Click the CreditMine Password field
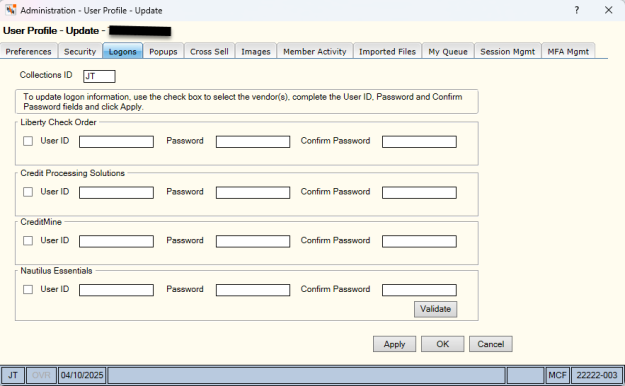Viewport: 625px width, 386px height. click(x=253, y=241)
